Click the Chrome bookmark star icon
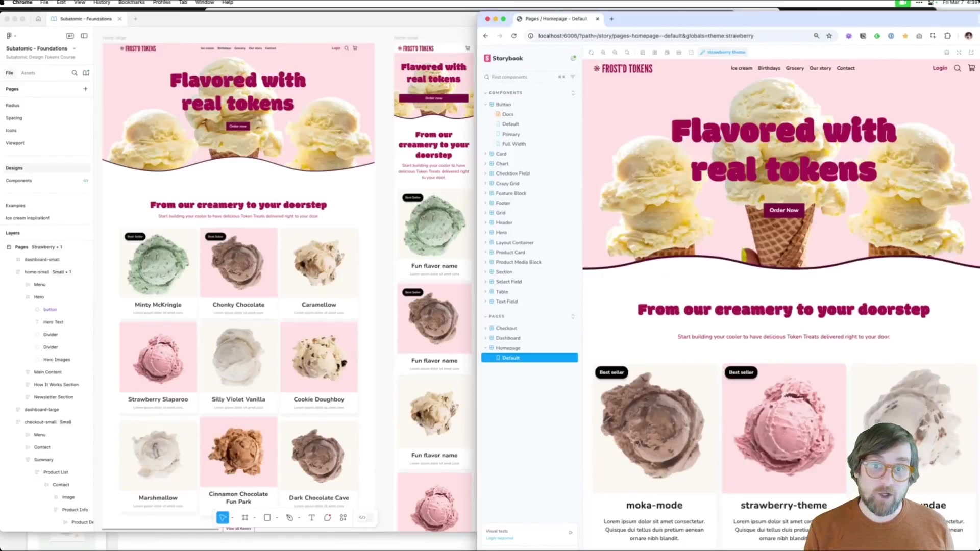 point(829,36)
